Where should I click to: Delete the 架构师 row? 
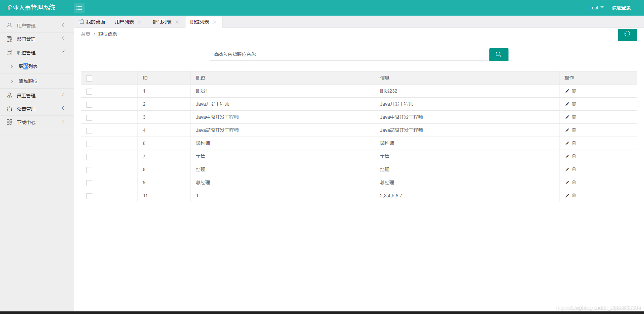click(x=574, y=143)
